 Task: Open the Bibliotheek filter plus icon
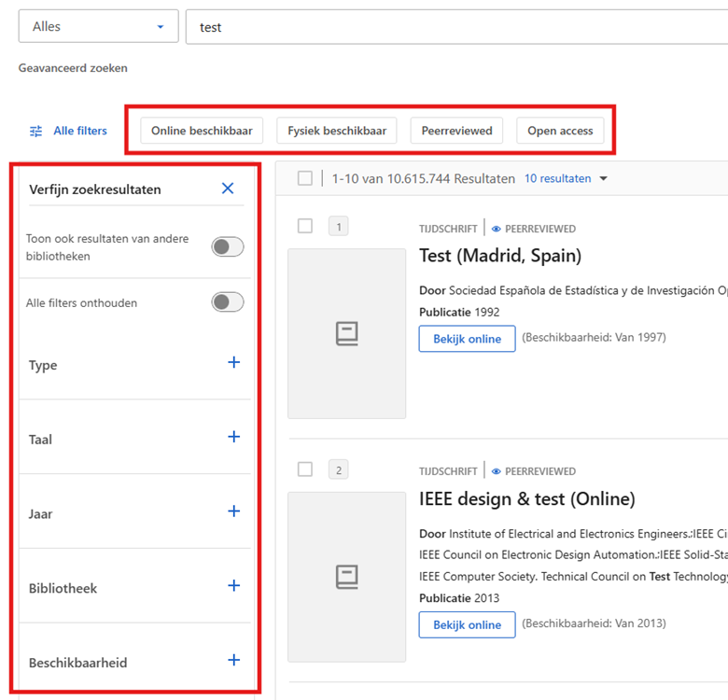[x=234, y=586]
